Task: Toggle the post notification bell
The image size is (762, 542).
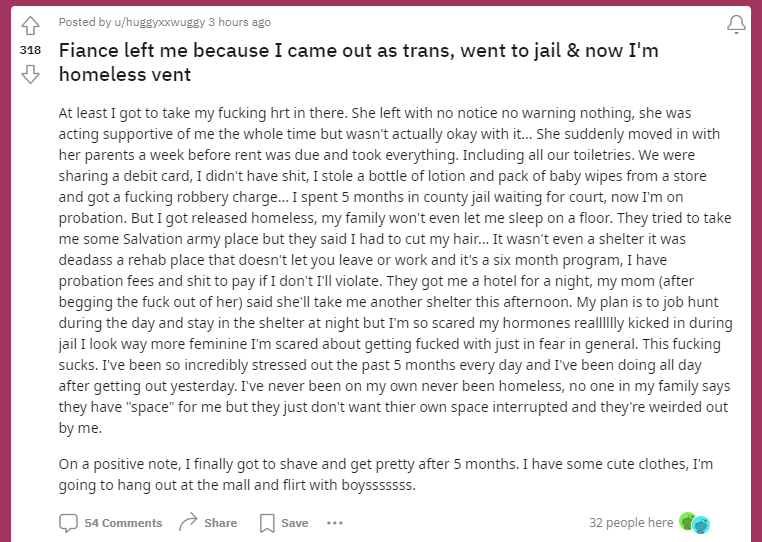Action: [736, 24]
